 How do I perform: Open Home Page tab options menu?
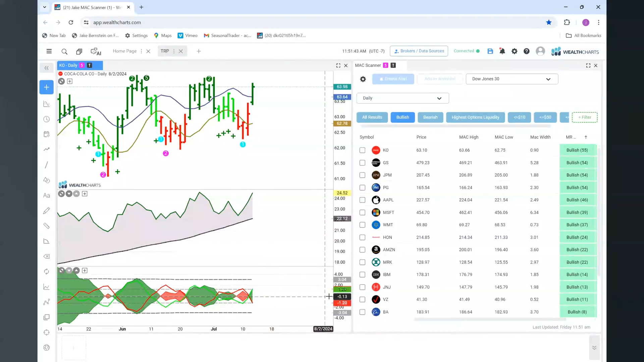[x=141, y=51]
